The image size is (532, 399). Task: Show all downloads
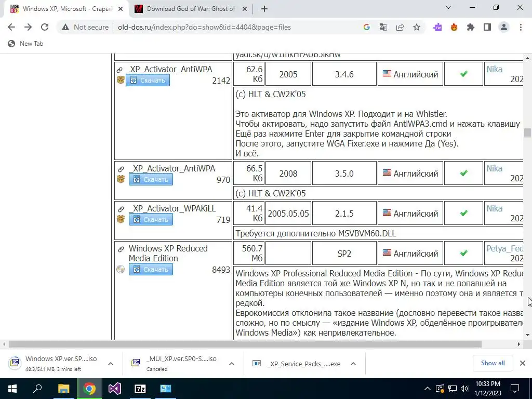tap(493, 363)
